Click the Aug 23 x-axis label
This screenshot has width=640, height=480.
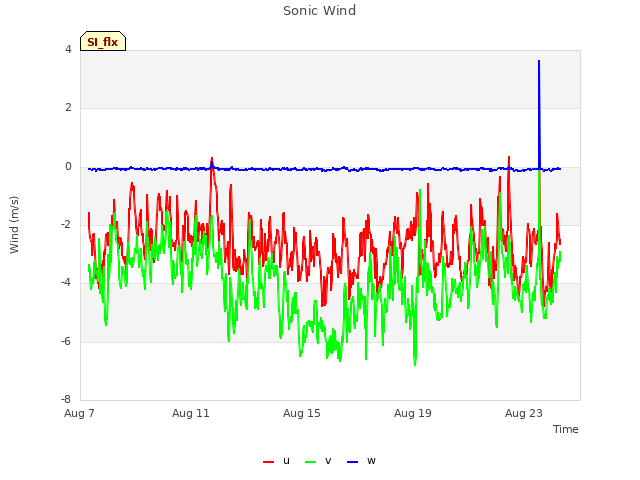tap(524, 413)
